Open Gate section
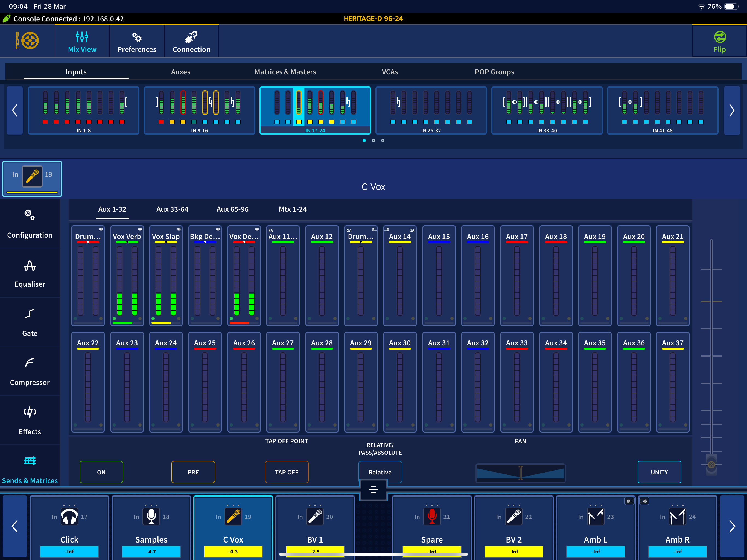747x560 pixels. 30,322
